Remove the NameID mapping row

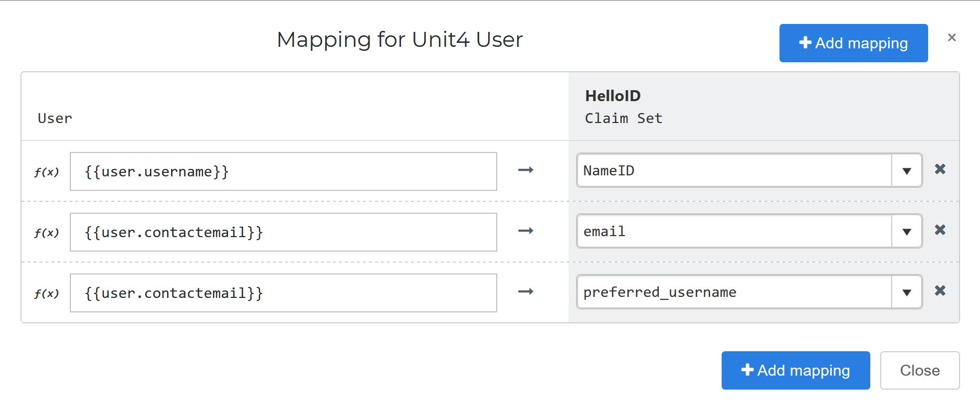(x=940, y=169)
